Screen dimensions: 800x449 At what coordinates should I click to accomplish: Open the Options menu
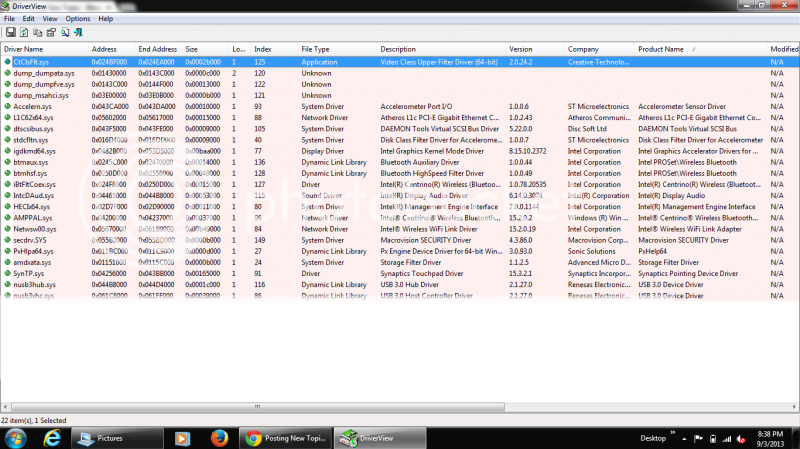click(x=77, y=19)
